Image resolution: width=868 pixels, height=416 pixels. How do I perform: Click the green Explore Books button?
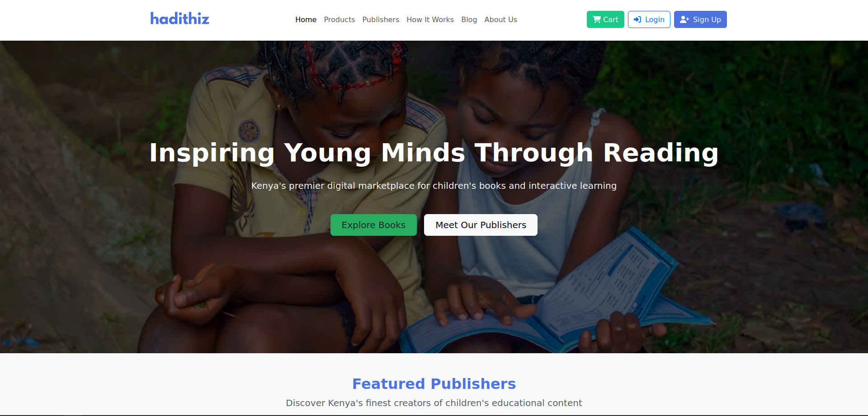(373, 225)
